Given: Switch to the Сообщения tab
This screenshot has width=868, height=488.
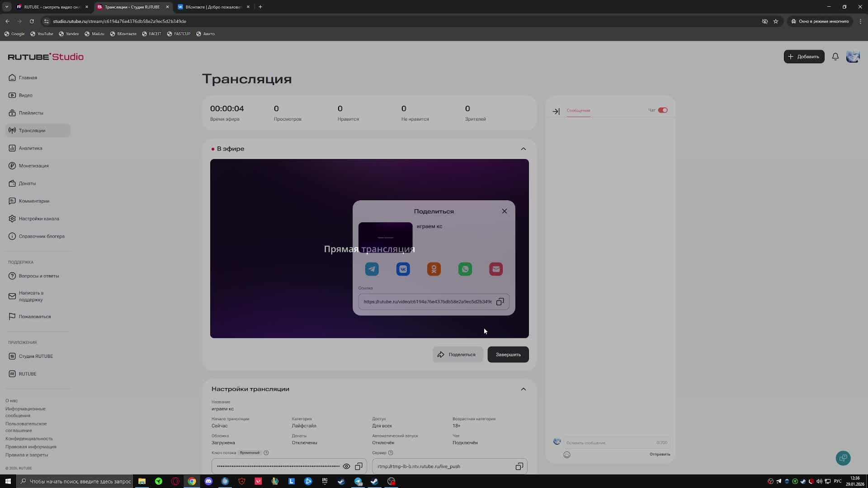Looking at the screenshot, I should point(578,111).
